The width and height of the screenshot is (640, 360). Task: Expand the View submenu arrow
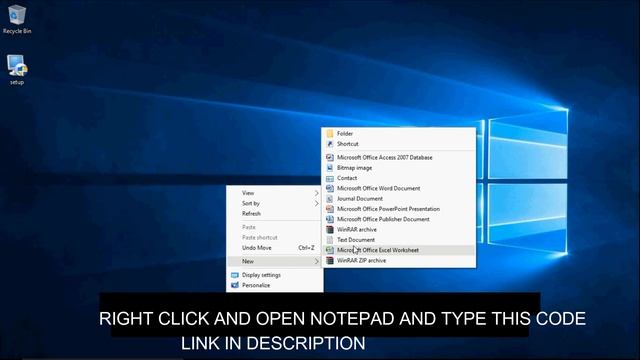316,193
